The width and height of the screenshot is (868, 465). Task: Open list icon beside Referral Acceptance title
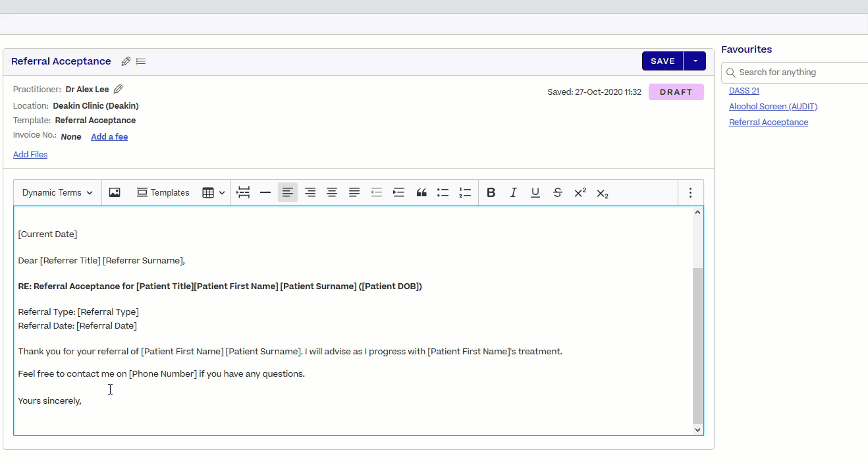(141, 61)
